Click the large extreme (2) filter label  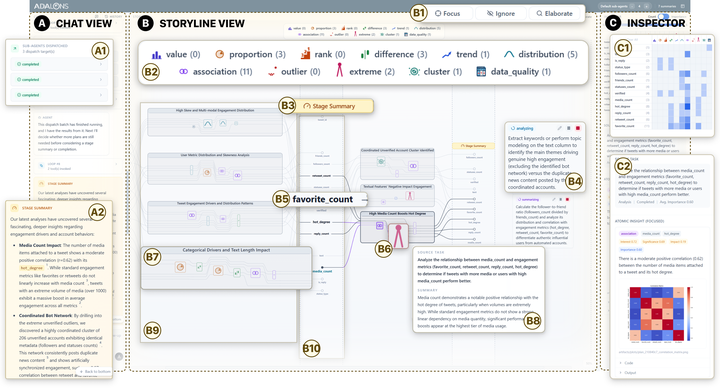click(x=372, y=72)
